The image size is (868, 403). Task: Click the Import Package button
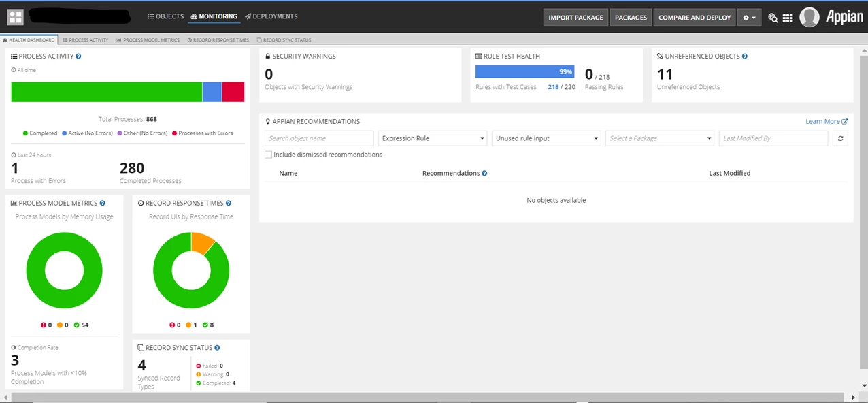click(575, 18)
